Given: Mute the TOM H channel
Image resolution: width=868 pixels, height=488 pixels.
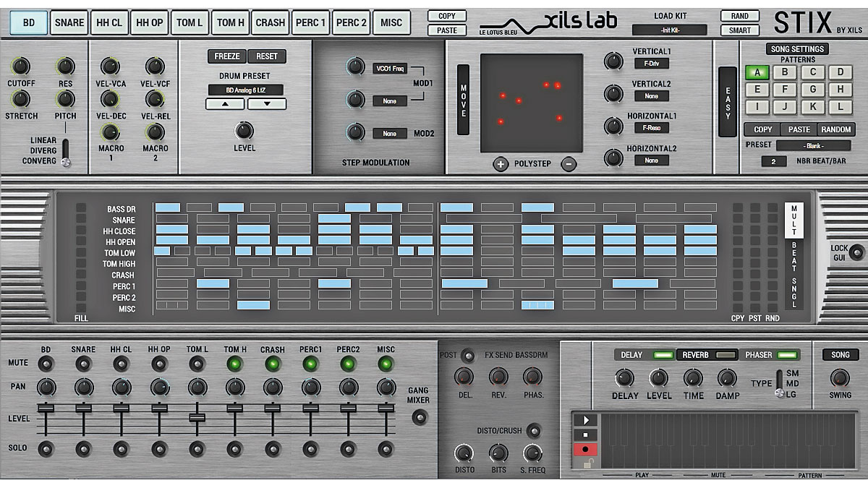Looking at the screenshot, I should point(235,364).
